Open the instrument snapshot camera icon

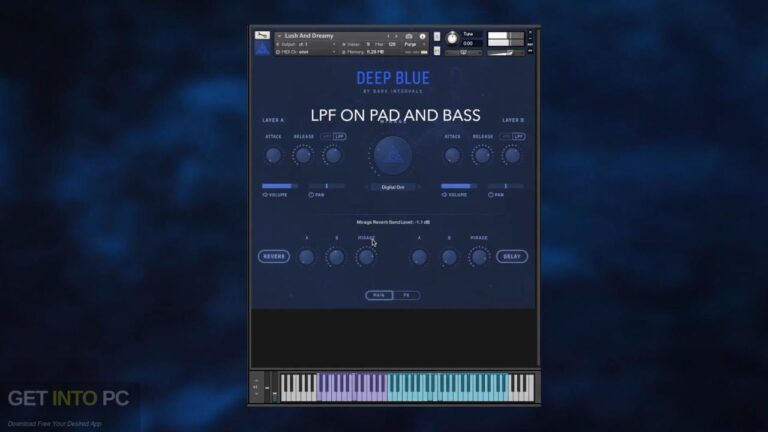point(409,36)
